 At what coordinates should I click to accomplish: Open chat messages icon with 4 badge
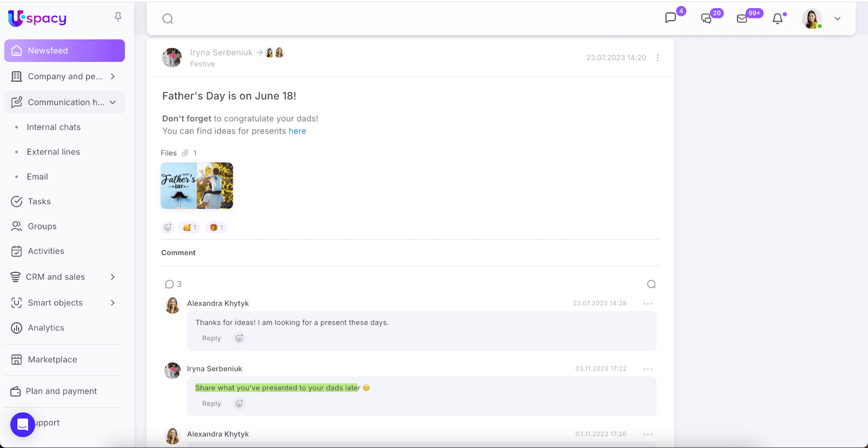(671, 18)
